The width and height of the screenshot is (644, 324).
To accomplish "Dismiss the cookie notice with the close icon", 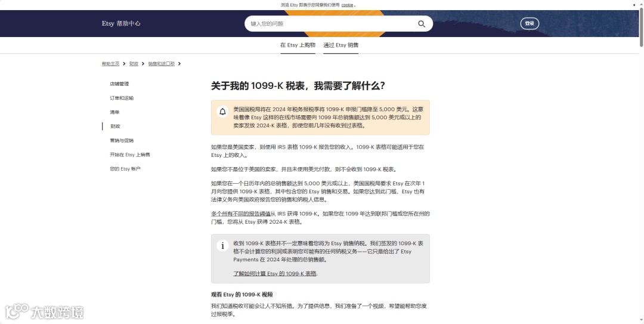I will (x=634, y=5).
